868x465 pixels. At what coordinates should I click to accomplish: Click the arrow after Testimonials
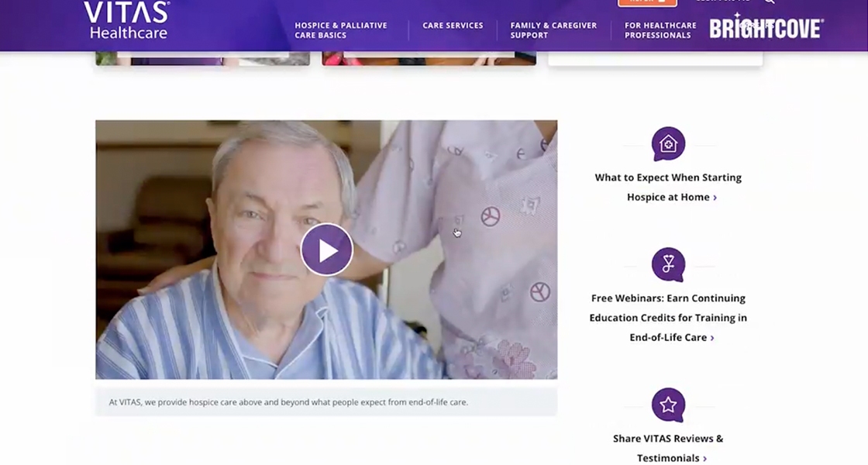(x=704, y=458)
